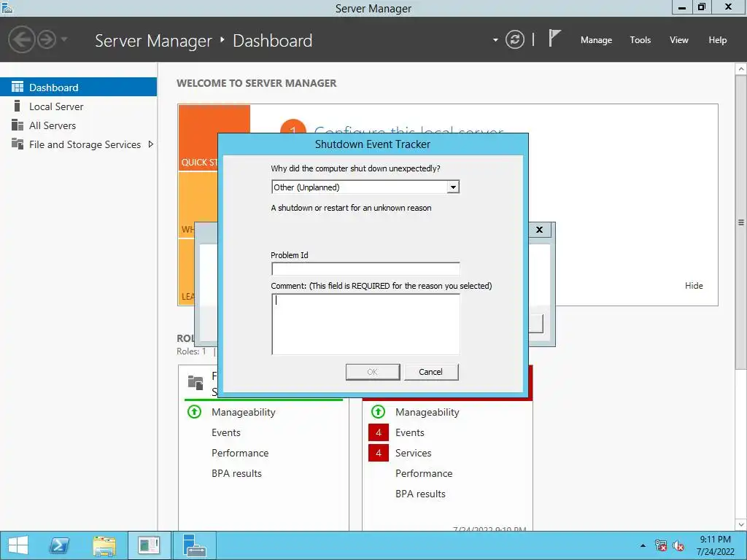Click the scroll up arrow of dashboard

click(x=741, y=69)
